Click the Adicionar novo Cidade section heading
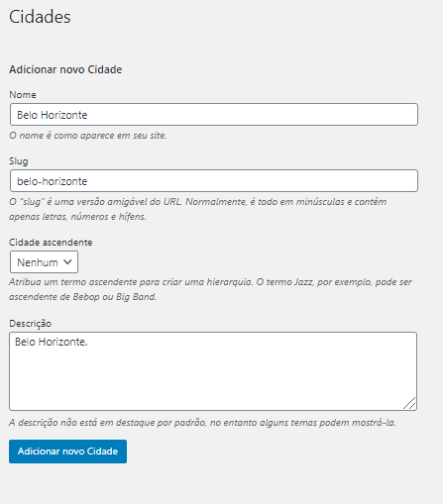Viewport: 443px width, 504px height. tap(65, 69)
